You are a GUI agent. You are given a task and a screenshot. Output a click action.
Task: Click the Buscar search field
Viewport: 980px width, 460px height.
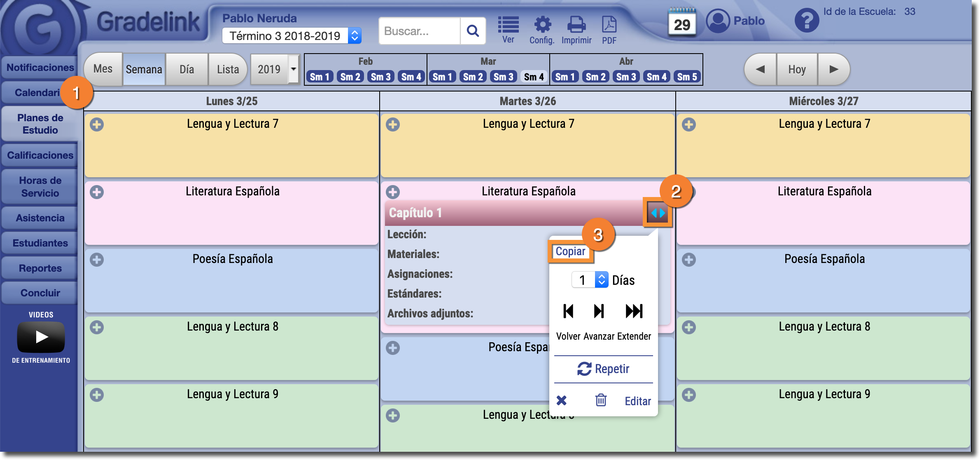tap(419, 31)
